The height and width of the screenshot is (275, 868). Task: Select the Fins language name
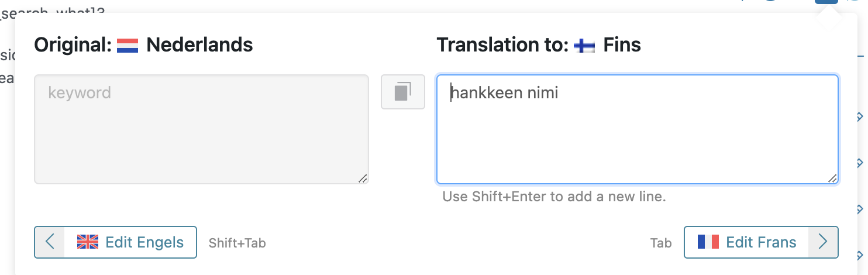tap(622, 45)
